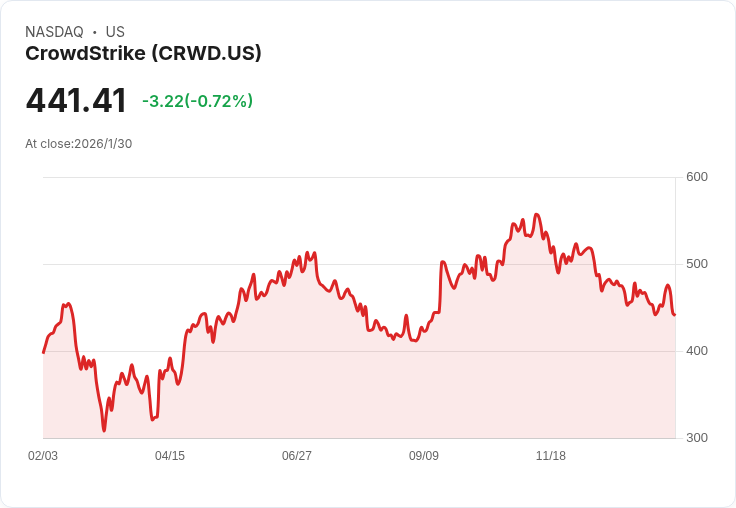736x508 pixels.
Task: Click the 06/27 x-axis date label
Action: 297,455
